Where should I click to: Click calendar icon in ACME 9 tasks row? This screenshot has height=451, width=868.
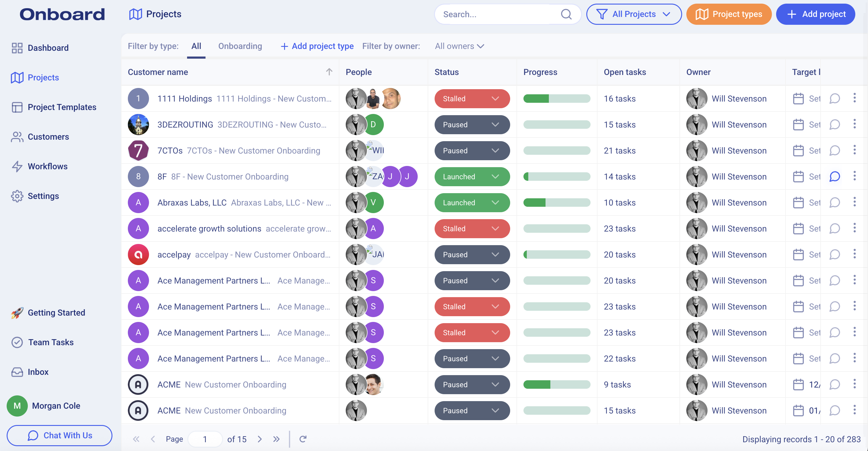[x=798, y=384]
